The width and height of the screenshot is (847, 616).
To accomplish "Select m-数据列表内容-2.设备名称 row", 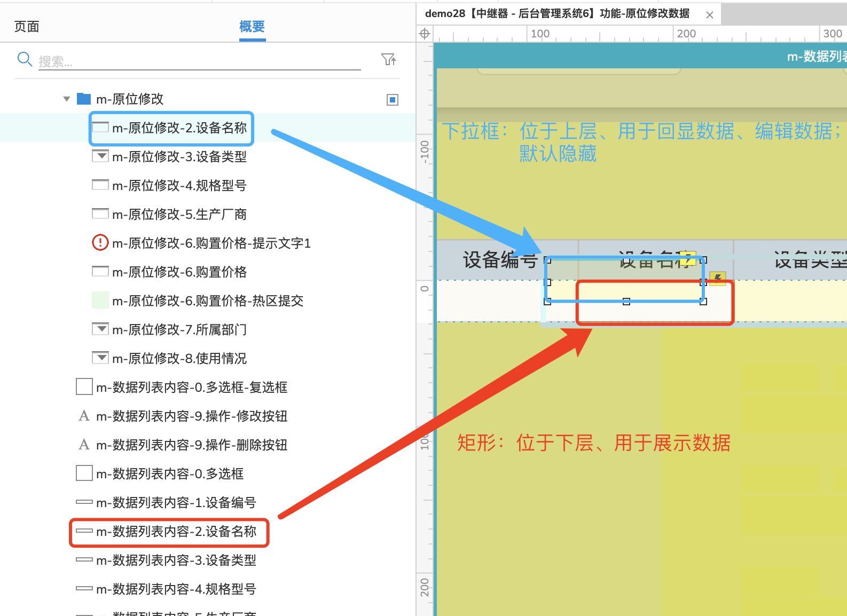I will point(208,532).
